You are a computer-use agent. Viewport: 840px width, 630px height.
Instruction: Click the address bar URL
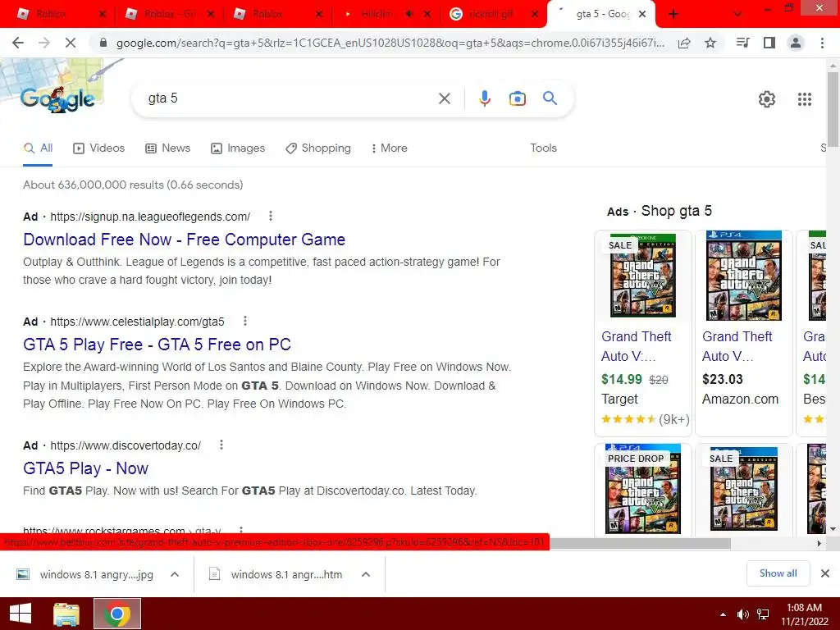390,43
